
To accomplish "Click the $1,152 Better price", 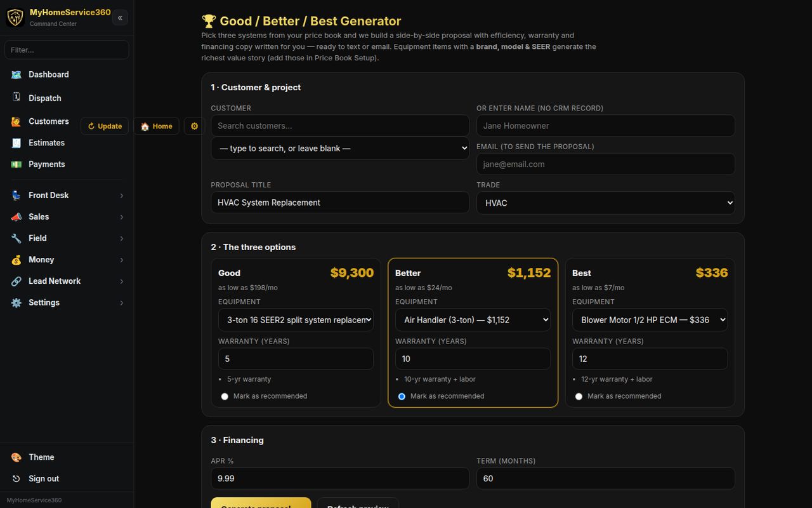I will (529, 273).
